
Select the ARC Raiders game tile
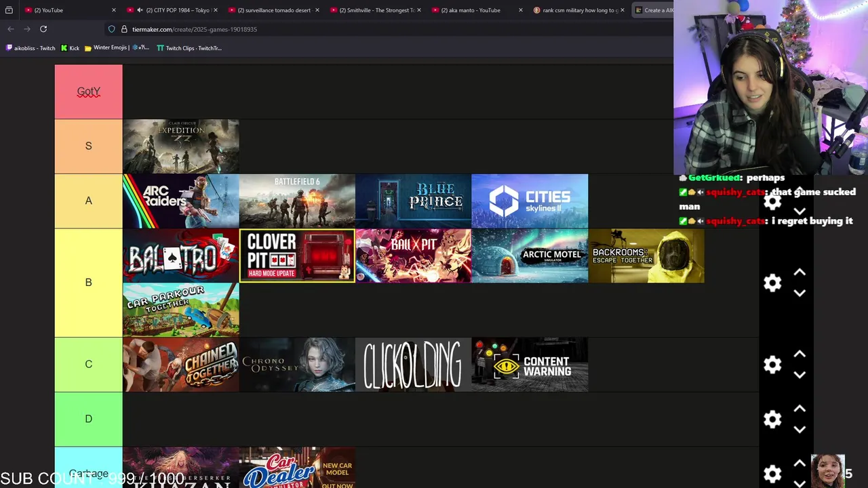click(x=181, y=201)
